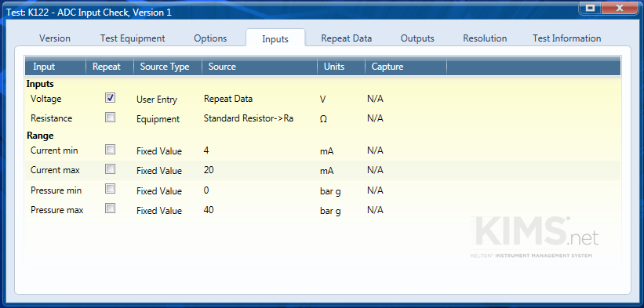Click the 'Repeat Data' source cell for Voltage
This screenshot has width=644, height=308.
click(228, 99)
